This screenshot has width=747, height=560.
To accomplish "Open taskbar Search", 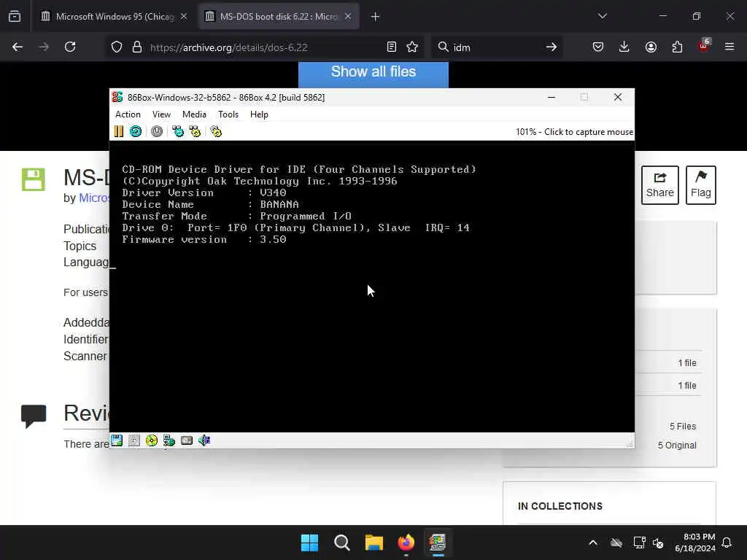I will tap(341, 542).
